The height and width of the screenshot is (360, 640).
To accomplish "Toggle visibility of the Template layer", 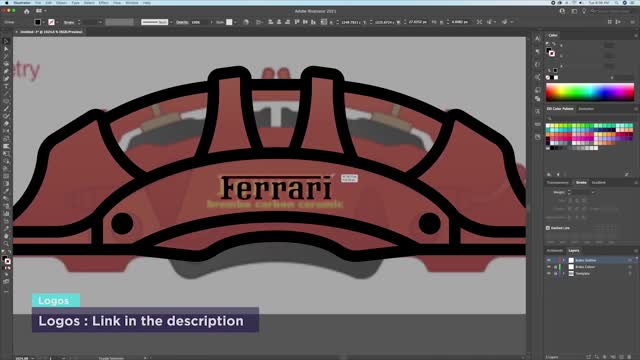I will point(549,273).
